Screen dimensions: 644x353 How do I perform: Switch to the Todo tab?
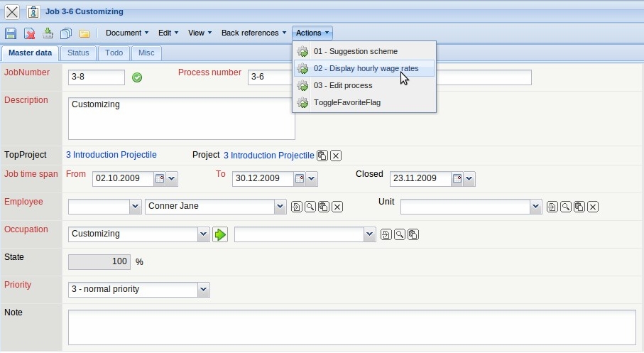click(114, 53)
